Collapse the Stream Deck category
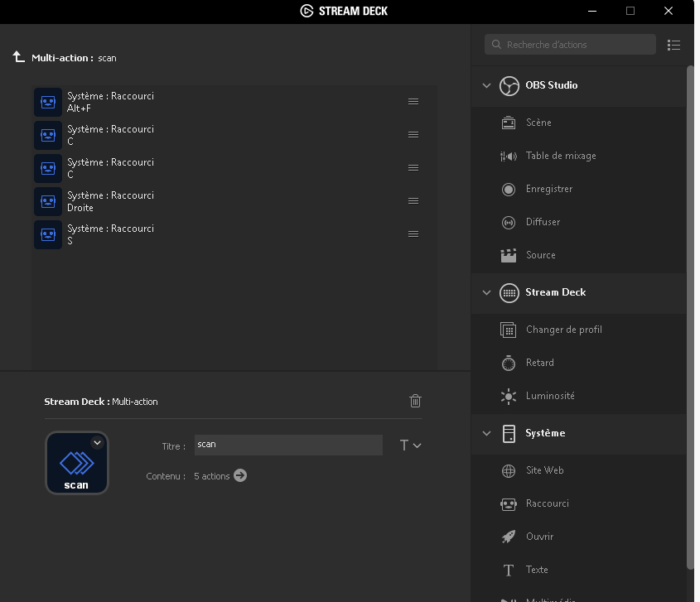The image size is (700, 602). [x=486, y=292]
